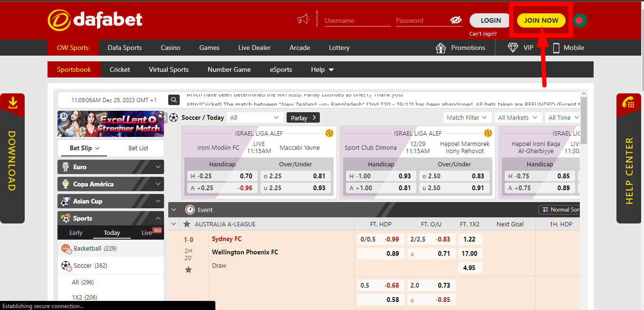Click the Bangladesh flag language selector
644x310 pixels.
point(578,20)
